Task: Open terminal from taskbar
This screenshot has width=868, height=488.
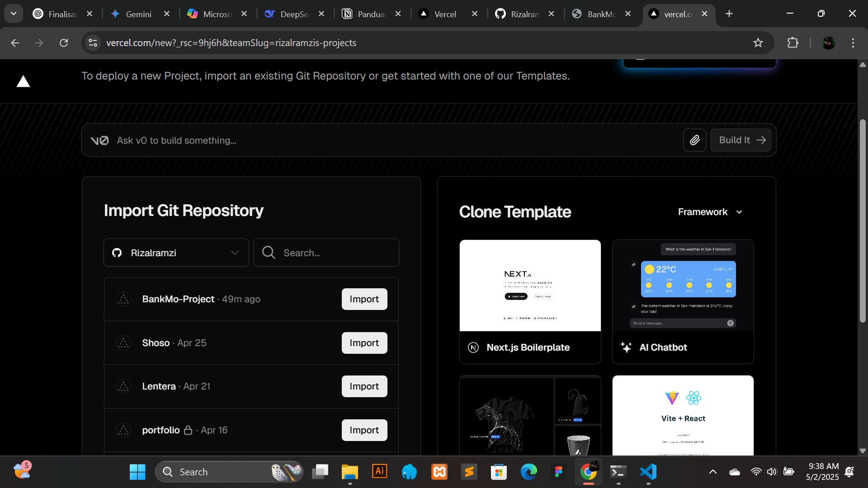Action: [x=618, y=472]
